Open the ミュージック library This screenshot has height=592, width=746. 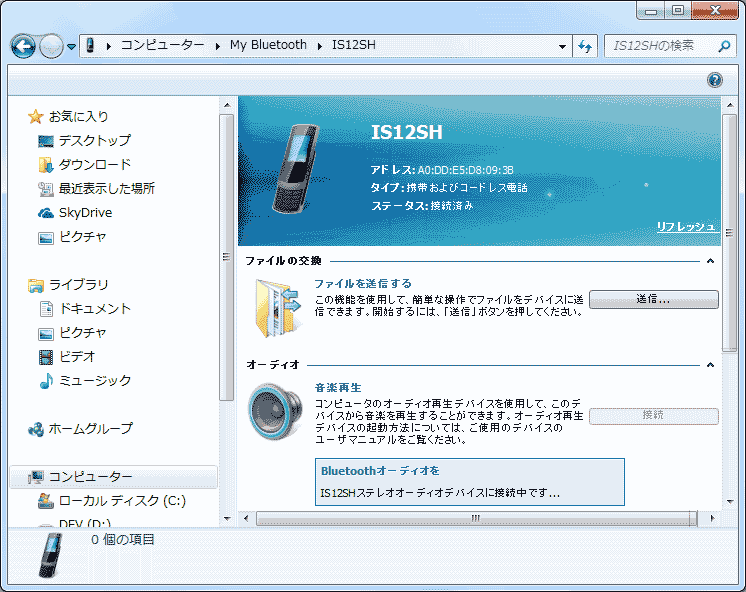pyautogui.click(x=95, y=380)
